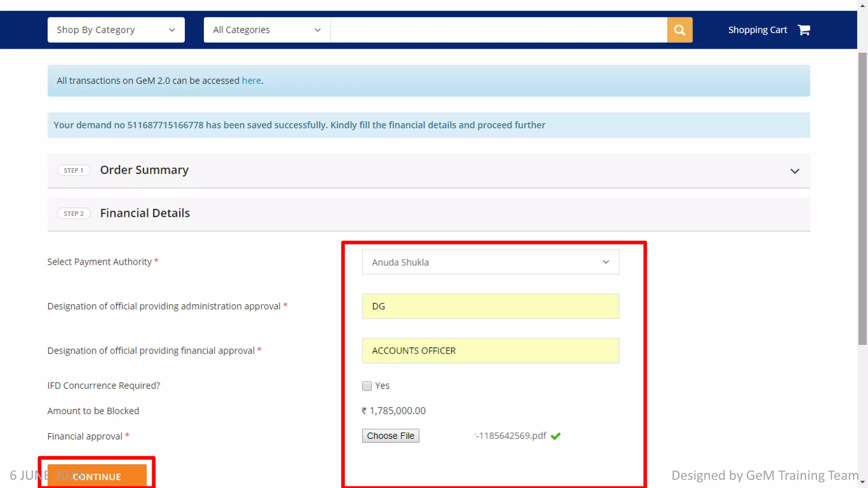Follow the 'here' link for GeM 2.0
868x488 pixels.
point(251,80)
